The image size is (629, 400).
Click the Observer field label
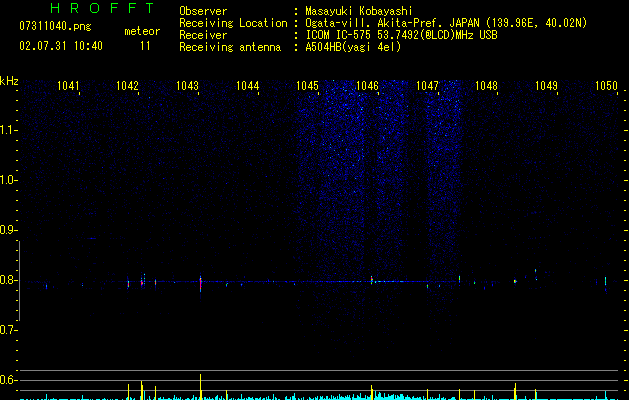[x=203, y=11]
